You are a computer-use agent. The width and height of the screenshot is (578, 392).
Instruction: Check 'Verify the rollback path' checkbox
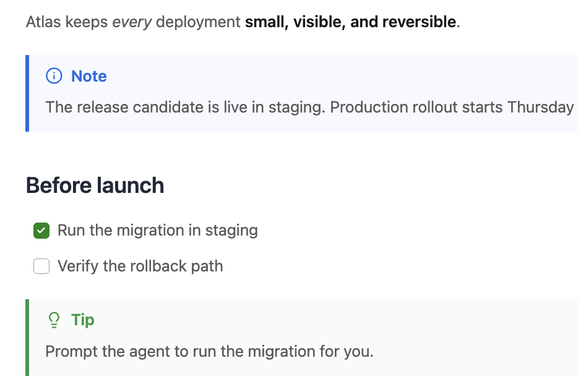pyautogui.click(x=41, y=266)
